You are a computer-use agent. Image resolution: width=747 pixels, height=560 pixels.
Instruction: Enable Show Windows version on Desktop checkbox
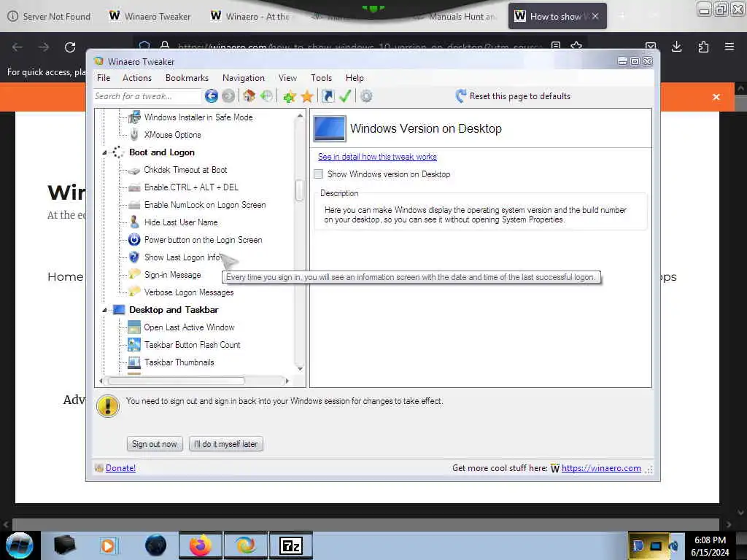(319, 174)
